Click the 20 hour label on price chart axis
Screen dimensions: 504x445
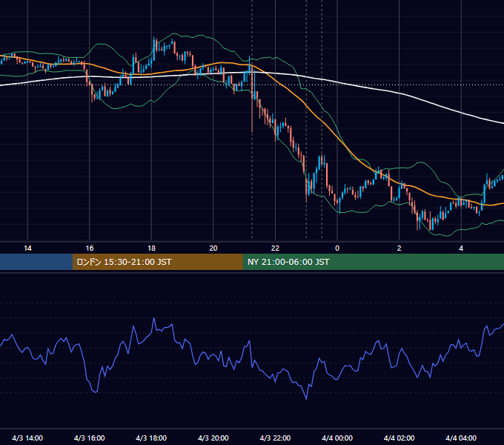pos(213,248)
